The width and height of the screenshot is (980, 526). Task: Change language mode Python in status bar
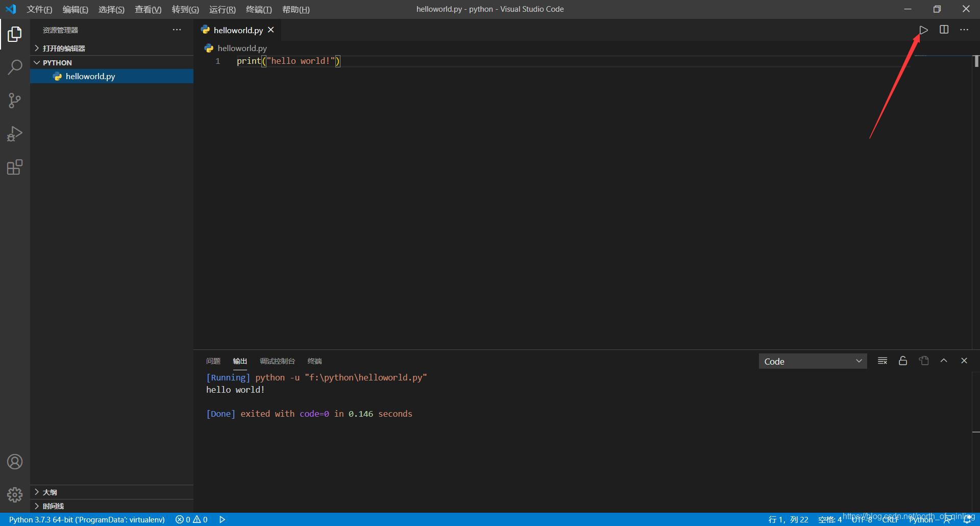point(921,519)
